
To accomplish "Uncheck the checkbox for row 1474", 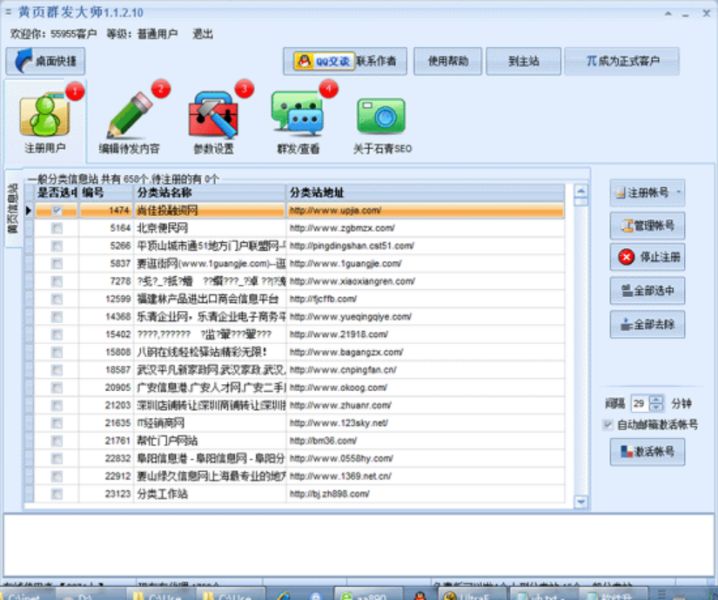I will (57, 211).
